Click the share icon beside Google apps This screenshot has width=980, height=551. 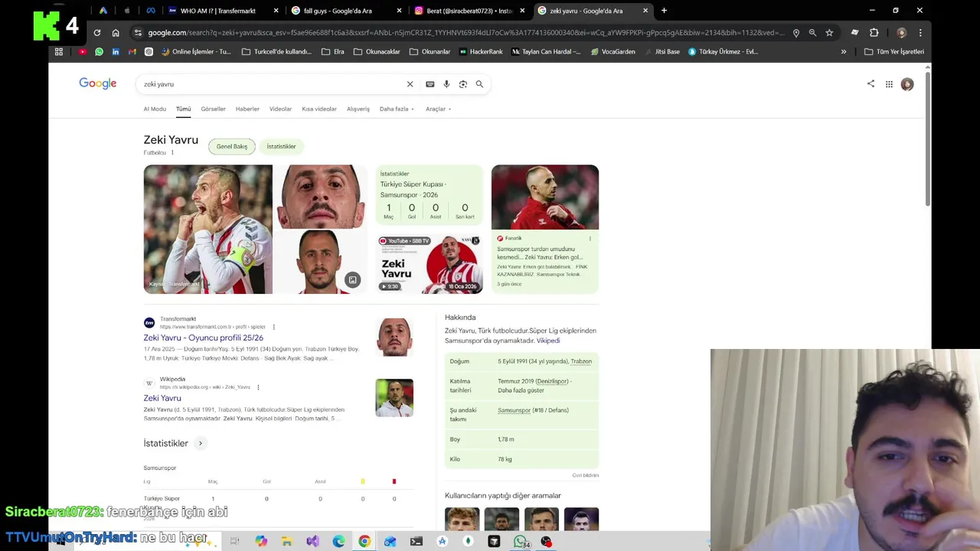pos(871,83)
